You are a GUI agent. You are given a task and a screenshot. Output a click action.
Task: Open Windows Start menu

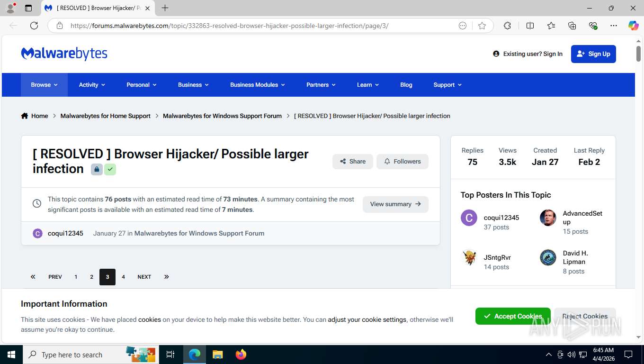tap(11, 355)
